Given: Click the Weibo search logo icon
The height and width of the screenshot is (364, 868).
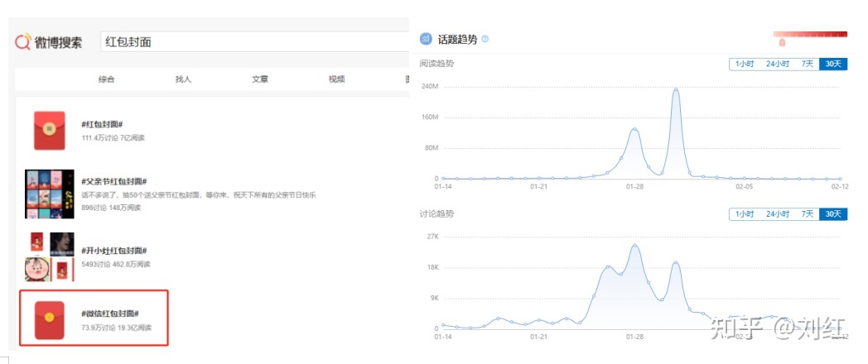Looking at the screenshot, I should click(23, 41).
